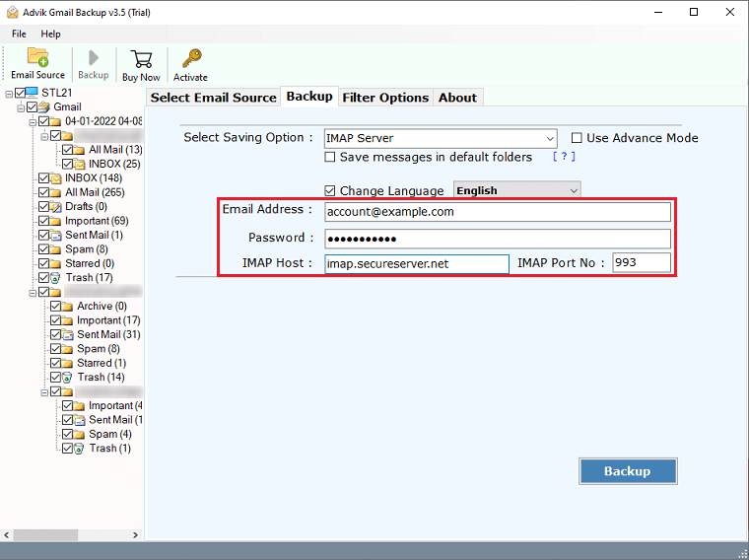Uncheck the STL21 root checkbox
Image resolution: width=749 pixels, height=560 pixels.
20,93
